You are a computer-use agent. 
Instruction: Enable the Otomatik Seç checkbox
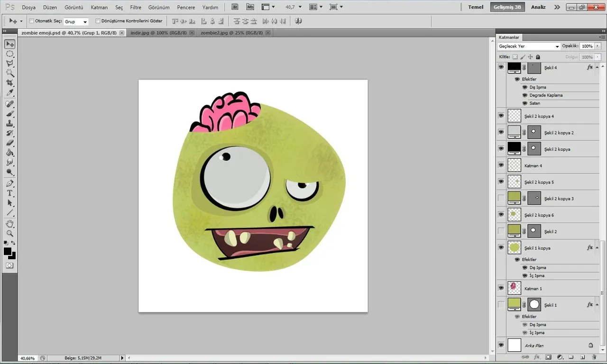(x=31, y=21)
